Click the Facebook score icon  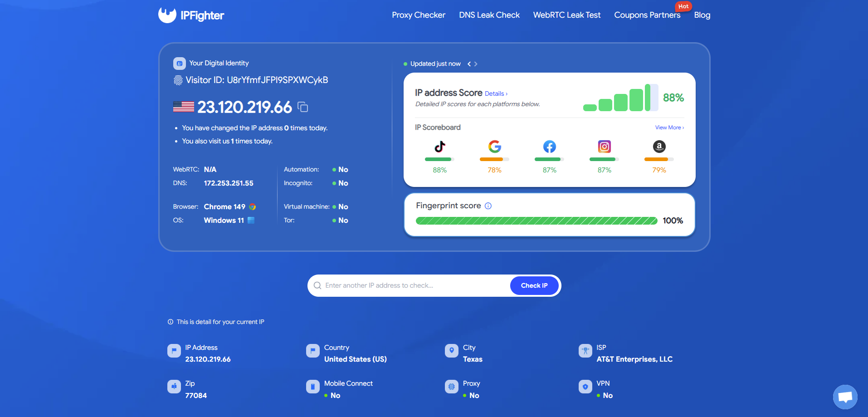(549, 147)
